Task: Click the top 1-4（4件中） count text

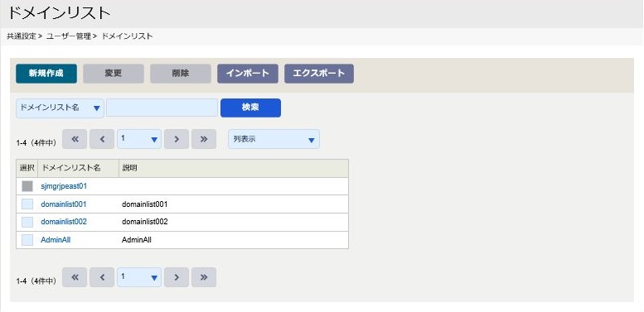Action: [x=36, y=143]
